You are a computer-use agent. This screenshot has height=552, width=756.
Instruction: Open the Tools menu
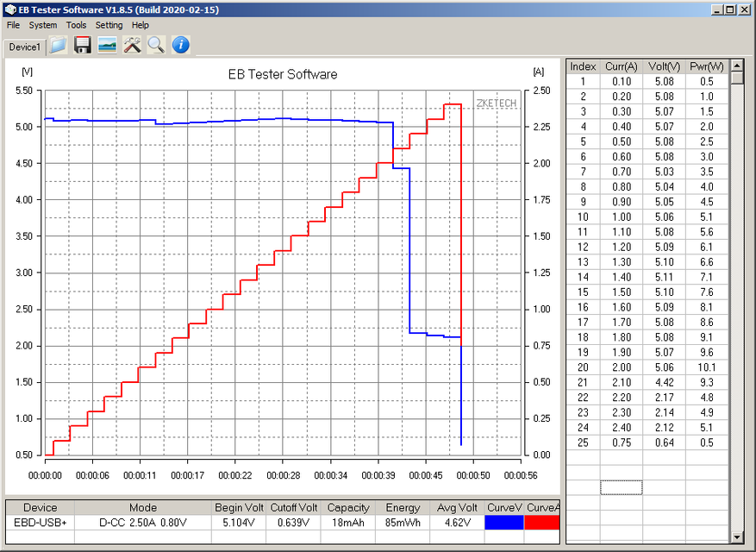click(76, 25)
